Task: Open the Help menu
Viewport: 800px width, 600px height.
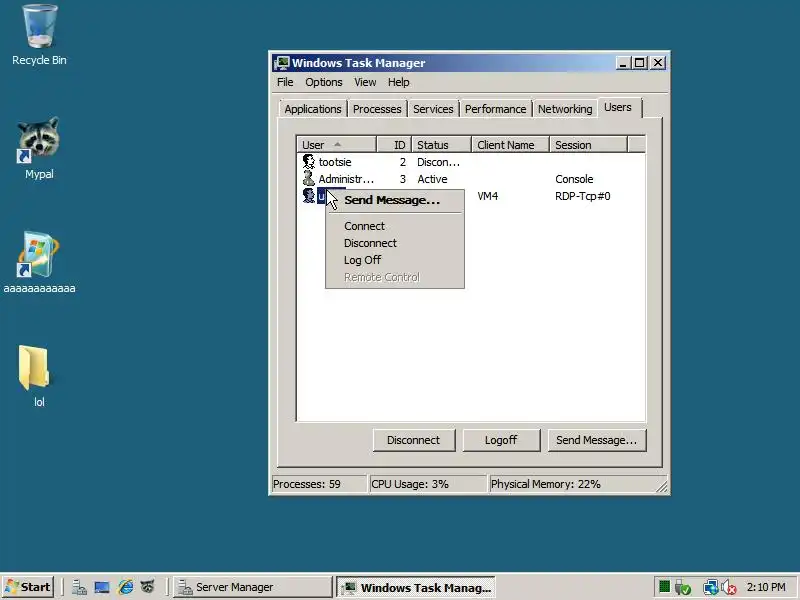Action: [x=398, y=82]
